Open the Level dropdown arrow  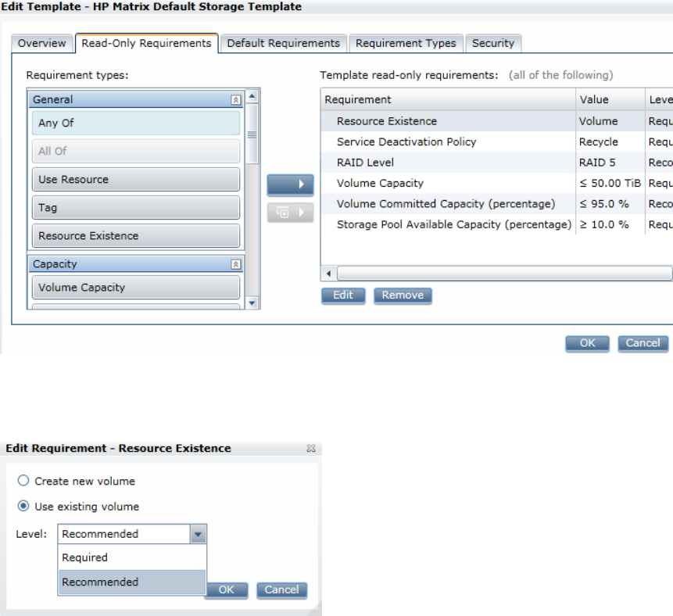pyautogui.click(x=198, y=535)
